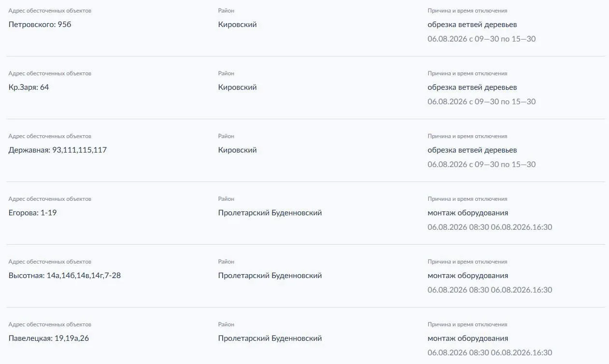The height and width of the screenshot is (364, 609).
Task: Click Пролетарский Буденновский in Егорова row
Action: [x=270, y=213]
